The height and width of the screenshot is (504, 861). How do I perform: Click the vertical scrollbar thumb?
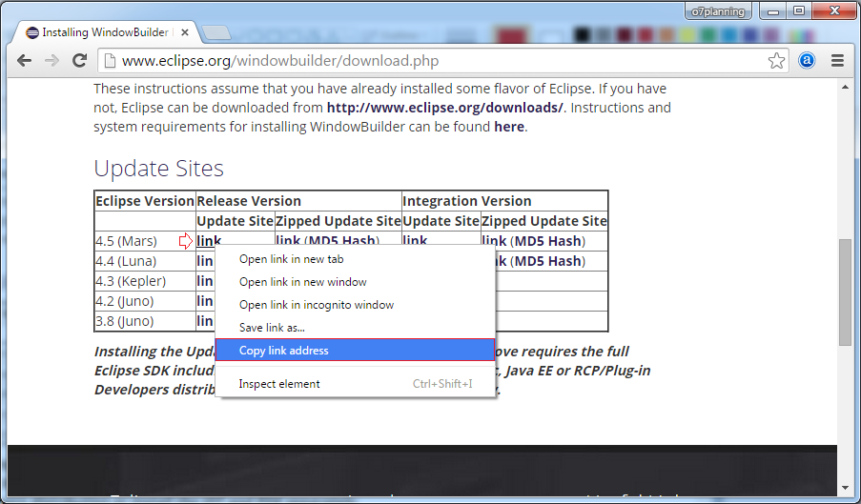tap(845, 292)
